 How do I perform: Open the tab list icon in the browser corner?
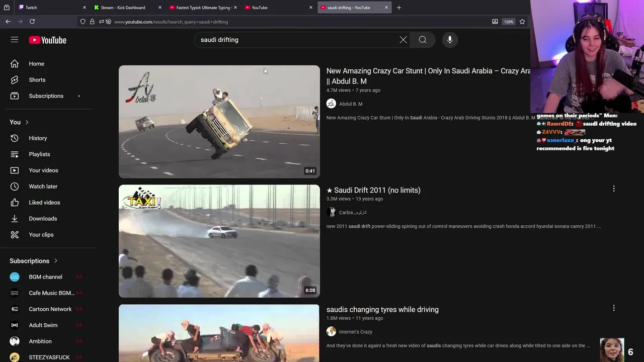[7, 8]
